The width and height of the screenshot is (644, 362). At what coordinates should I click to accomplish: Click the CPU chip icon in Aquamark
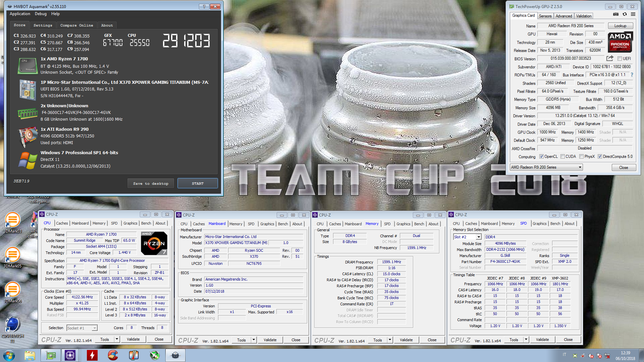28,66
